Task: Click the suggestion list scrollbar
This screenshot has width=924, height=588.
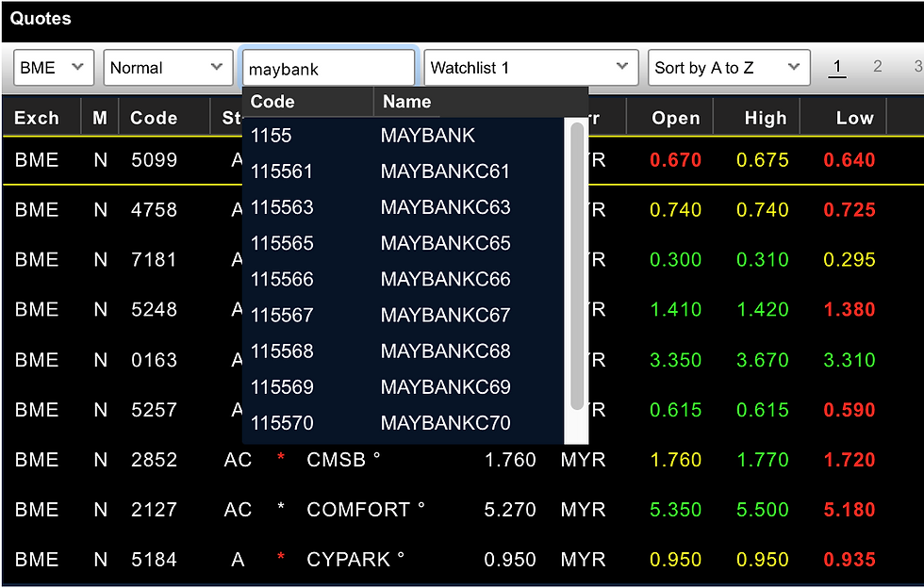Action: [577, 267]
